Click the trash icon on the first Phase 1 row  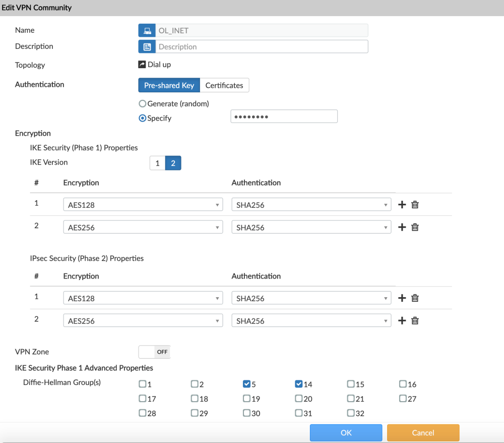(415, 204)
